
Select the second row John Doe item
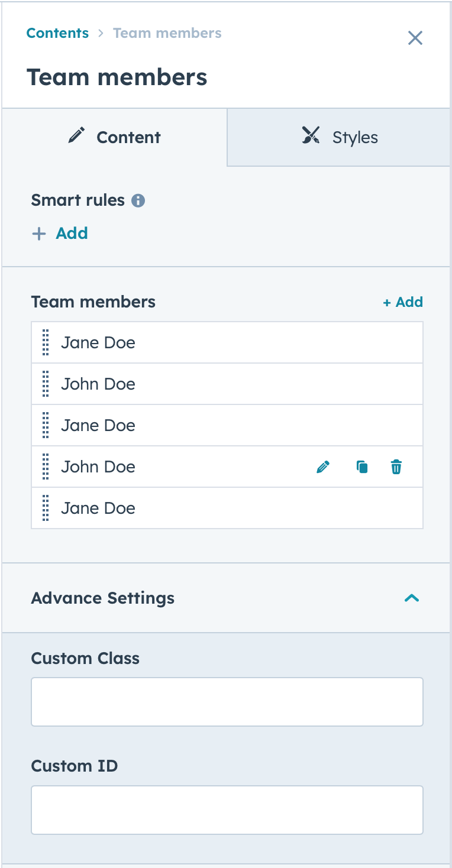click(227, 384)
